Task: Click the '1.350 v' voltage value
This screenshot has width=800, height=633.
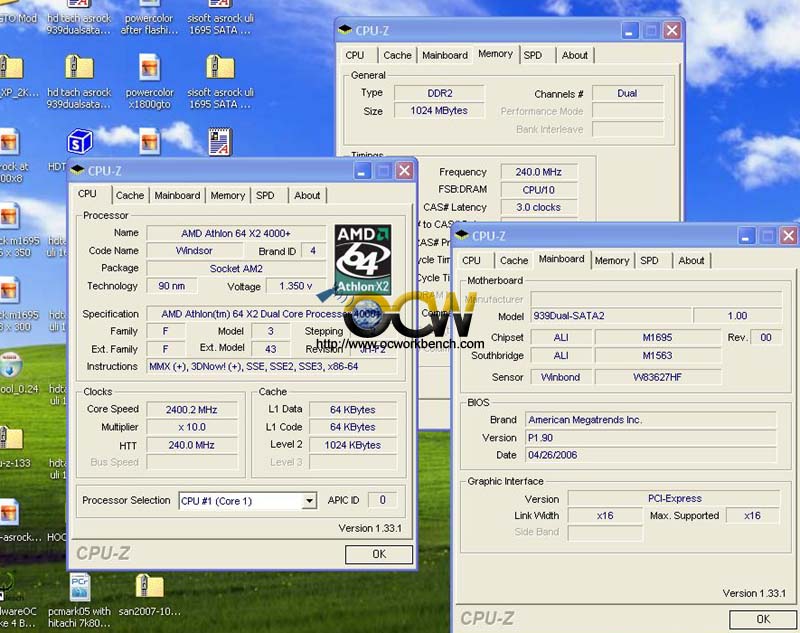Action: [x=296, y=286]
